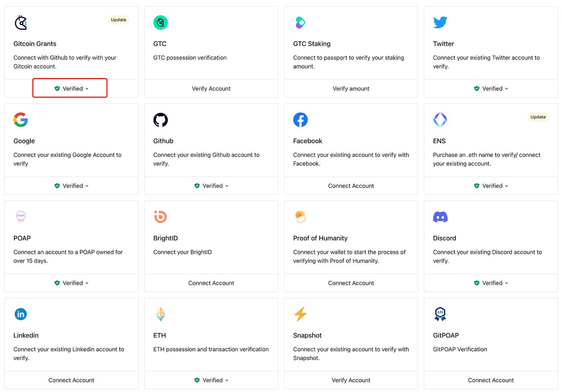Screen dimensions: 562x392
Task: Click the Twitter bird icon
Action: [x=440, y=22]
